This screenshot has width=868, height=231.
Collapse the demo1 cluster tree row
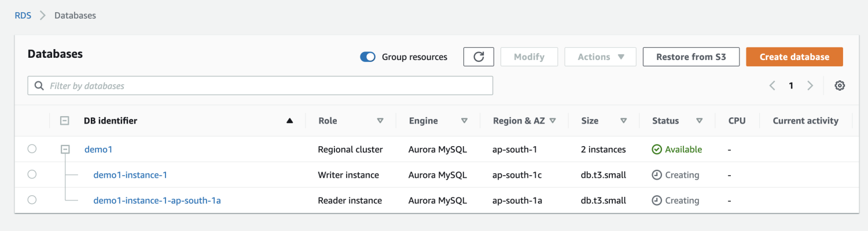click(x=65, y=149)
